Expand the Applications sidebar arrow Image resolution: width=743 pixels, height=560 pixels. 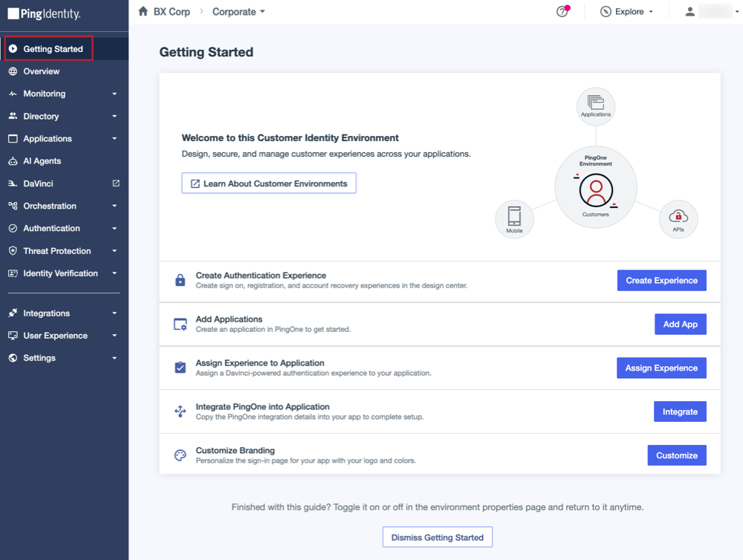click(114, 139)
